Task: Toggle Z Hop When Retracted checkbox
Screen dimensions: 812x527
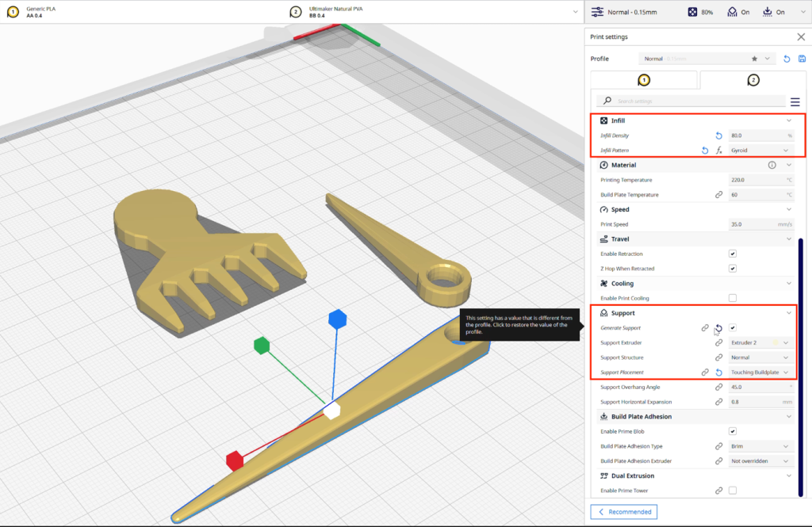Action: click(732, 268)
